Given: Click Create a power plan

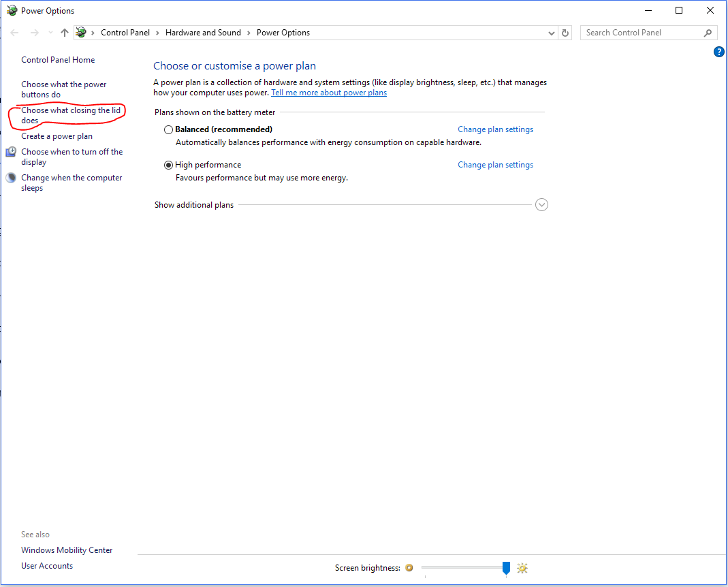Looking at the screenshot, I should (x=57, y=136).
